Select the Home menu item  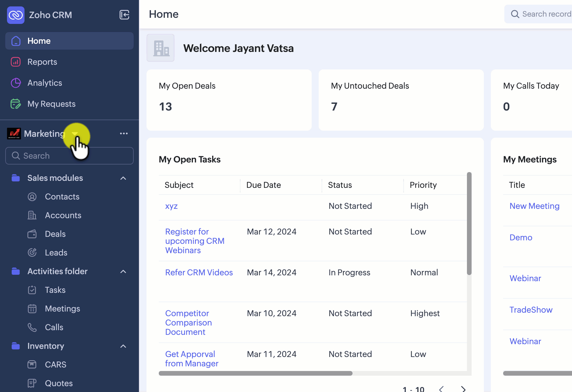point(39,41)
